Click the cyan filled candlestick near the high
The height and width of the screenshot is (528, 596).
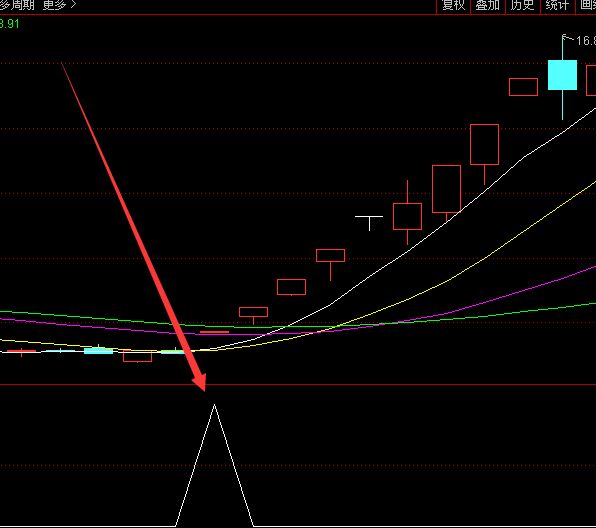(562, 75)
